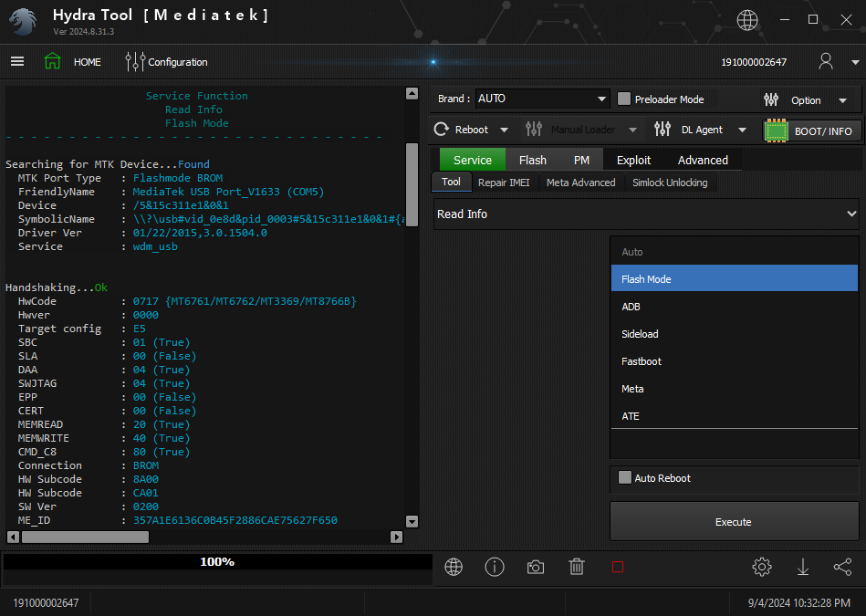Screen dimensions: 866x616
Task: Click the ME_ID value in log
Action: pos(235,520)
